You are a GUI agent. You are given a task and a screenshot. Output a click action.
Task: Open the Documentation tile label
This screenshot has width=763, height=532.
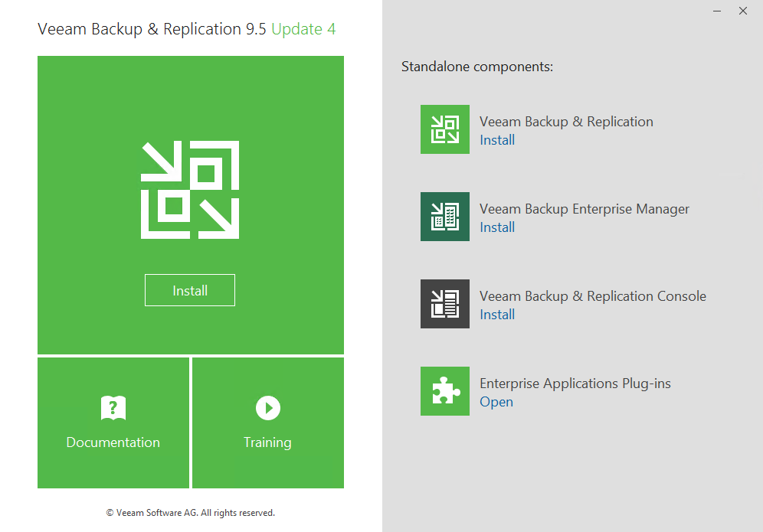(113, 442)
